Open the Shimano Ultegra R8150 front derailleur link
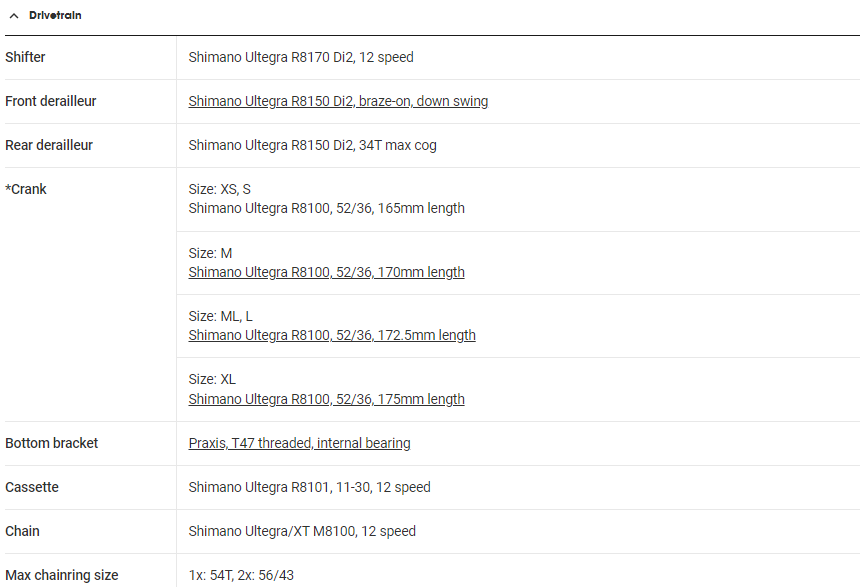This screenshot has height=587, width=864. (338, 101)
